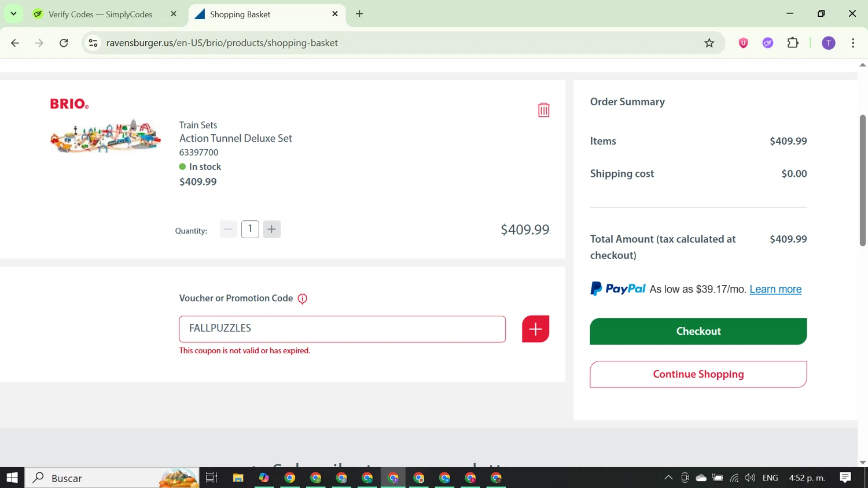The height and width of the screenshot is (488, 868).
Task: Click the FALLPUZZLES voucher code field
Action: point(342,329)
